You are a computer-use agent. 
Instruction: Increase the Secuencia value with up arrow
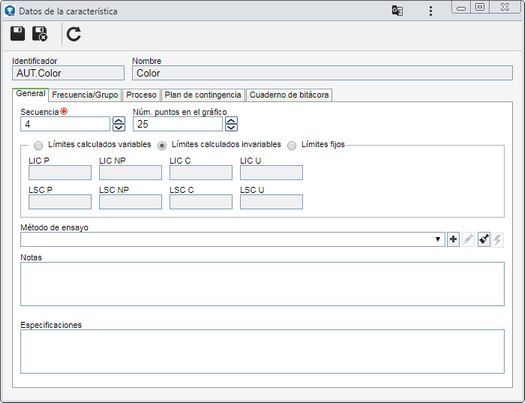(119, 120)
